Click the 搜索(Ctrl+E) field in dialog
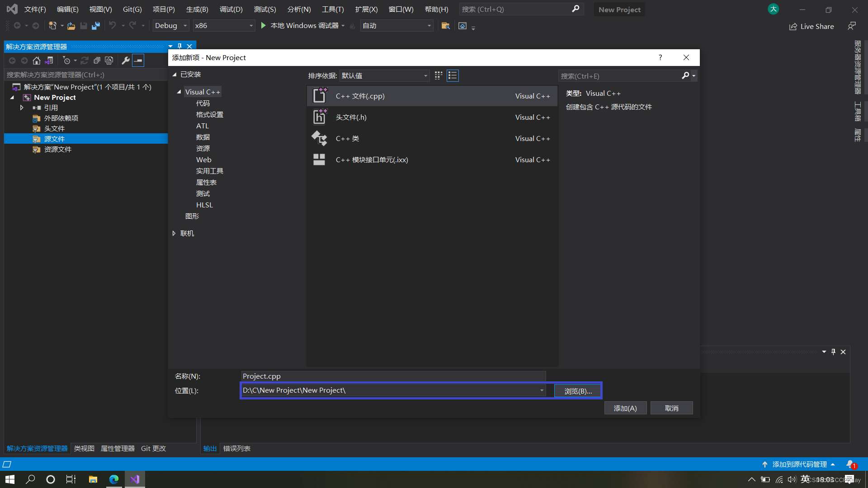This screenshot has height=488, width=868. tap(619, 76)
